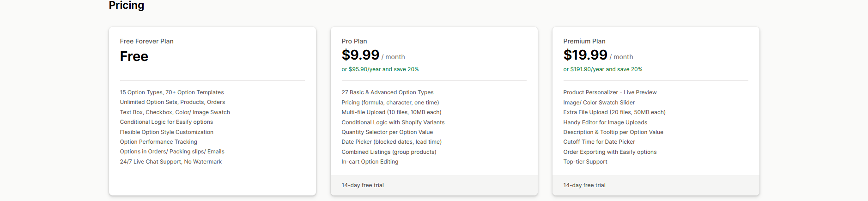Viewport: 868px width, 201px height.
Task: Click the Pricing heading
Action: pyautogui.click(x=126, y=5)
